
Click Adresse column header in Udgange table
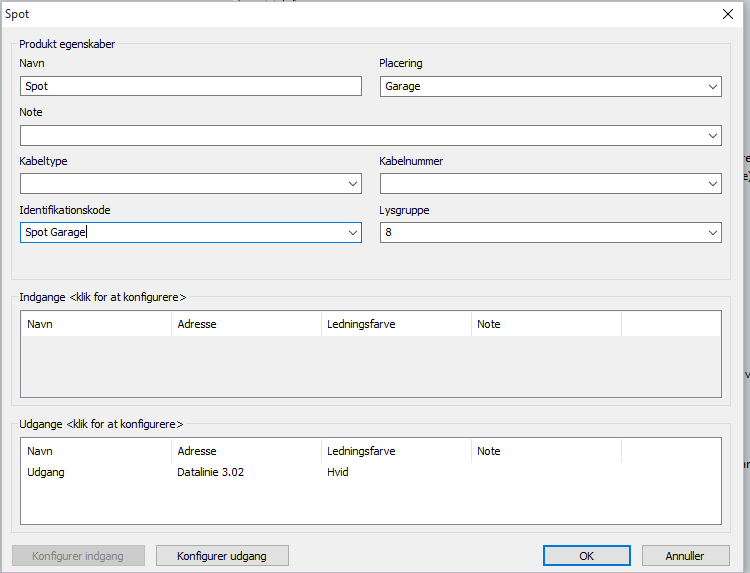click(245, 451)
